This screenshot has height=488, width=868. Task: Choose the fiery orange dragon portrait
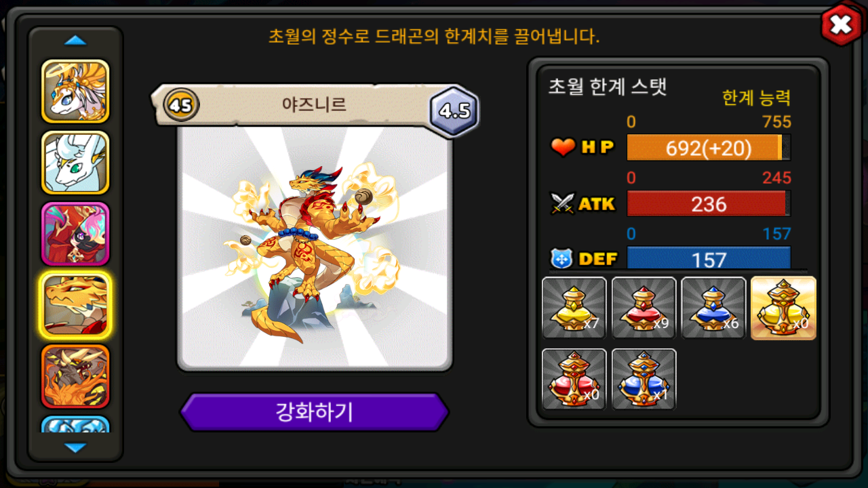point(75,376)
